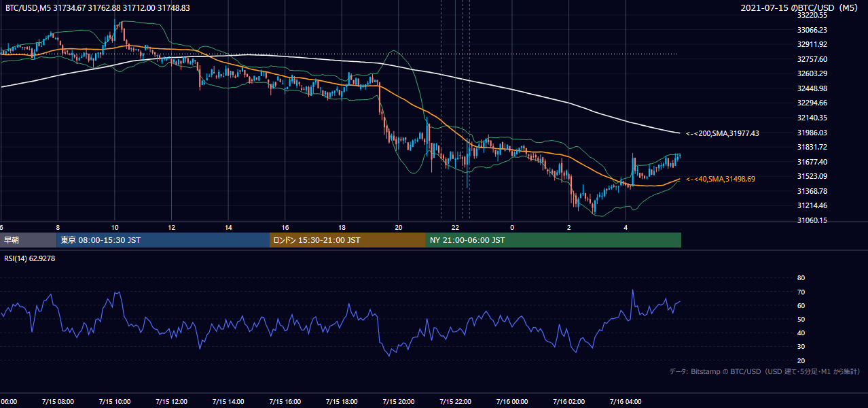Select the ロンドン 15:30-21:00 JST session bar
Image resolution: width=868 pixels, height=408 pixels.
pos(348,240)
